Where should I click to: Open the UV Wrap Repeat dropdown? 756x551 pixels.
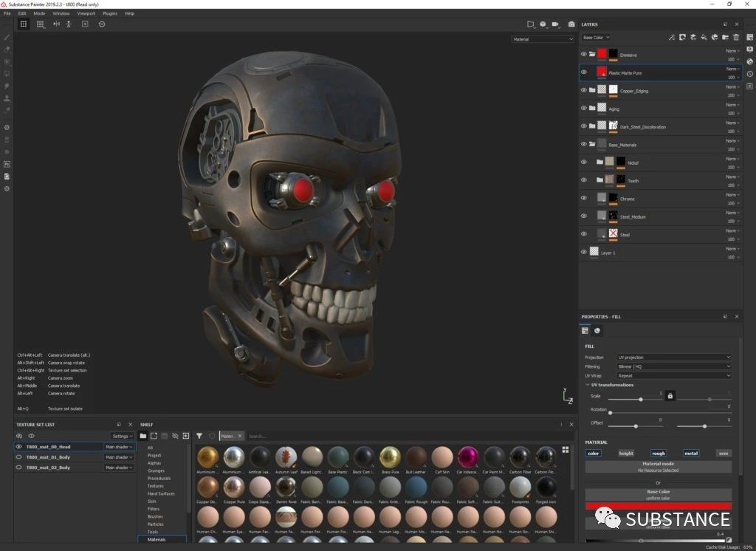pos(673,376)
